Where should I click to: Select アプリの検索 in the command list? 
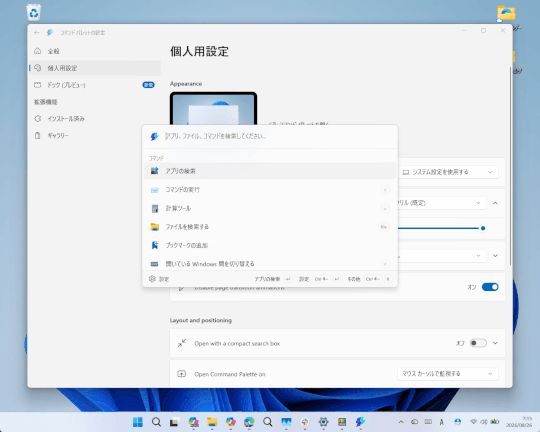270,171
